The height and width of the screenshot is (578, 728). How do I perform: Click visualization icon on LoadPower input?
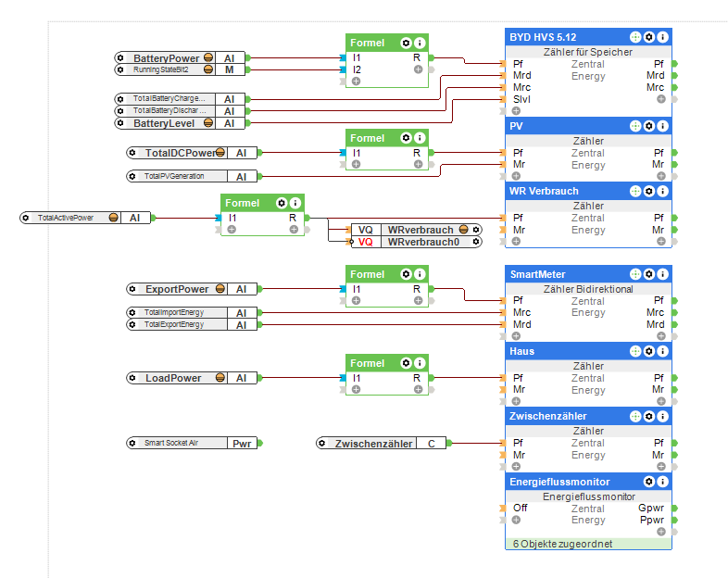click(220, 378)
